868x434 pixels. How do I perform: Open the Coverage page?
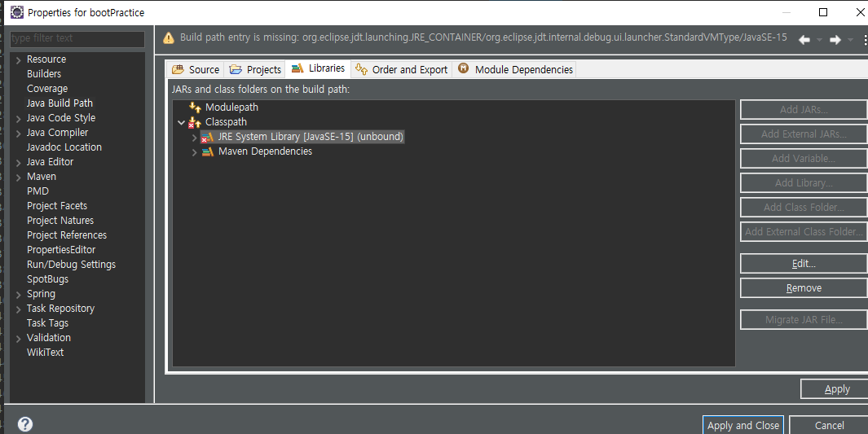(47, 89)
